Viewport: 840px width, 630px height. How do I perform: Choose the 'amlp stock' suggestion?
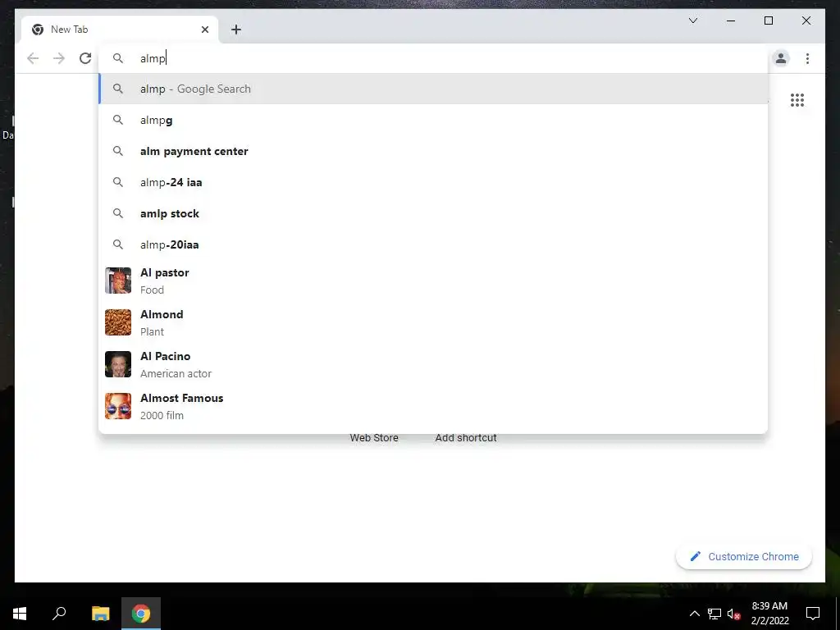click(433, 213)
